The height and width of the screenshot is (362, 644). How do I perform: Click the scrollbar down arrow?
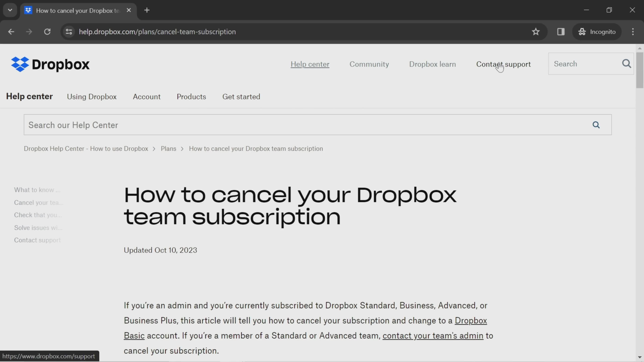(640, 357)
